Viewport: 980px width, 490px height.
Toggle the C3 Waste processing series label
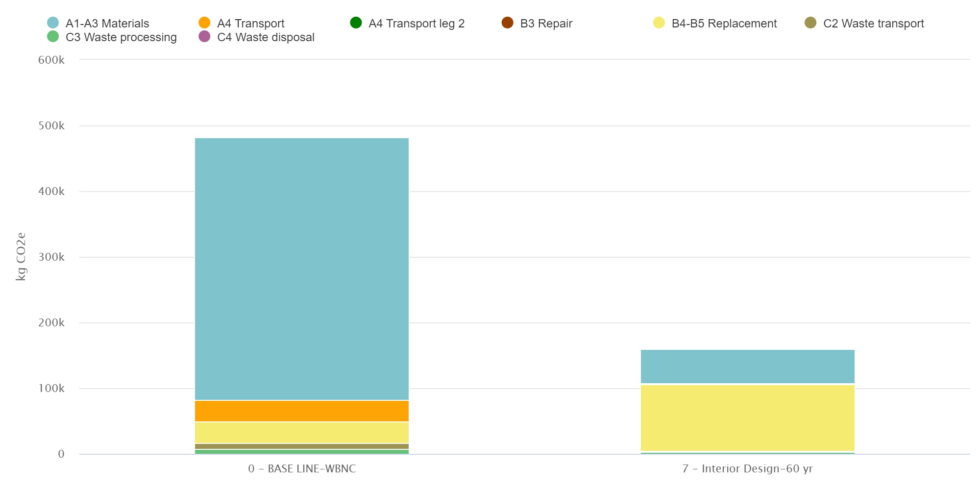(121, 37)
